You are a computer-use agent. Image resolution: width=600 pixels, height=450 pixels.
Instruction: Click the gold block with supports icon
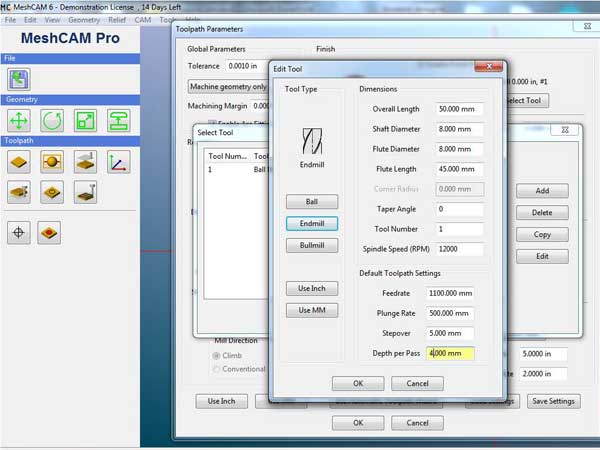(19, 192)
